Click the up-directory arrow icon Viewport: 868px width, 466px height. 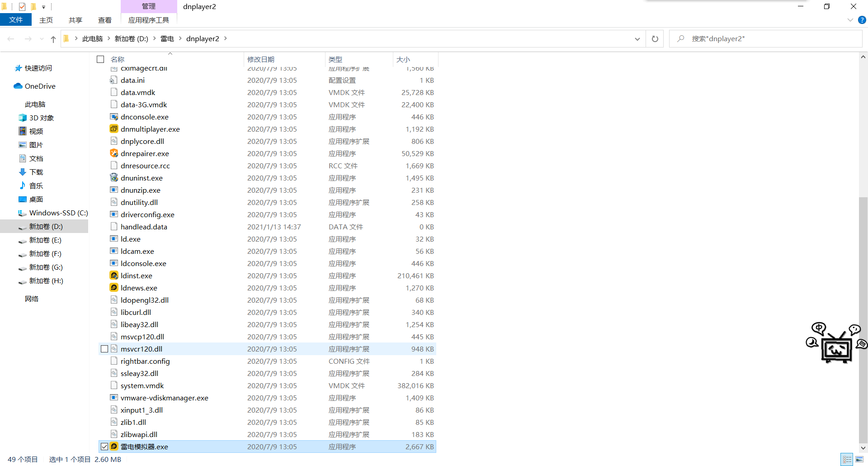53,39
